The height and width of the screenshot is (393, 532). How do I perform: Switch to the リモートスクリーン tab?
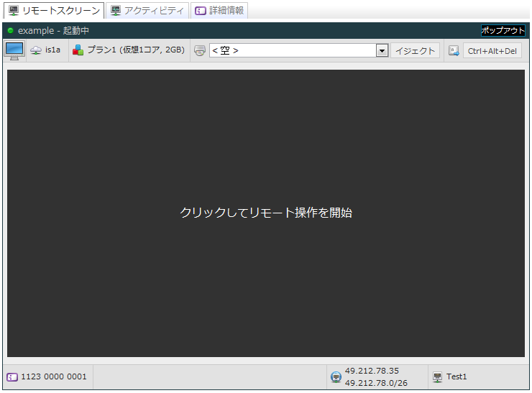point(54,11)
